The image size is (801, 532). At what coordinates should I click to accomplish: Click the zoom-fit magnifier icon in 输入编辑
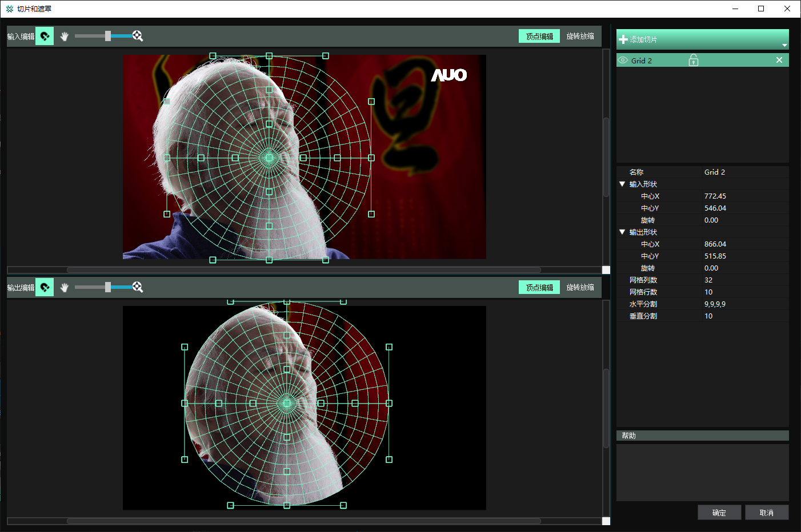point(138,36)
